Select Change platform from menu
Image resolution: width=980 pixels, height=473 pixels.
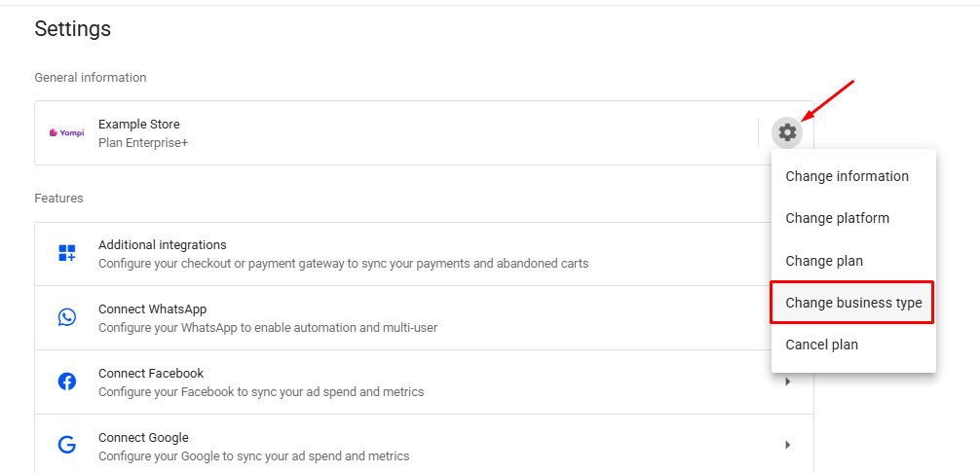[x=837, y=218]
